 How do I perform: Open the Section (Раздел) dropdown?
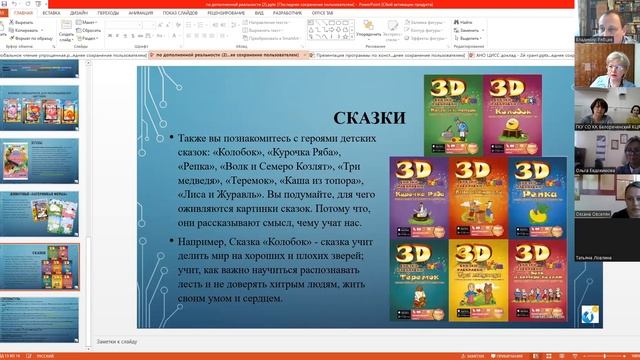click(87, 38)
